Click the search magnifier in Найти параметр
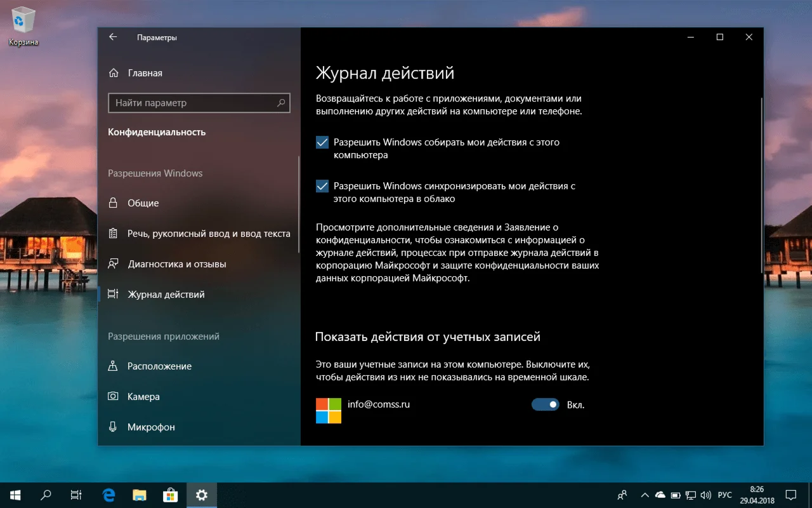Screen dimensions: 812x508 tap(281, 103)
